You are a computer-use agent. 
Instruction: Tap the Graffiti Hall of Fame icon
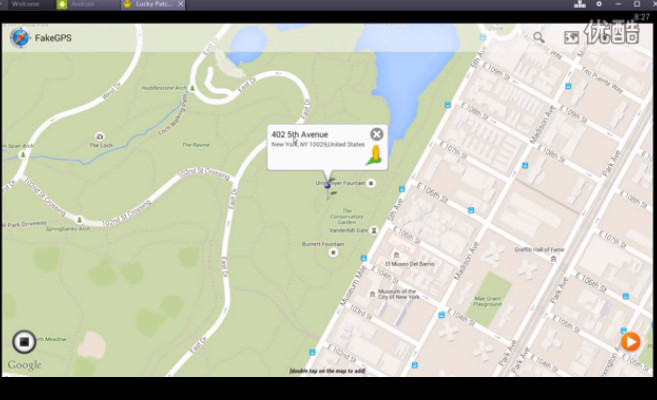tap(554, 259)
